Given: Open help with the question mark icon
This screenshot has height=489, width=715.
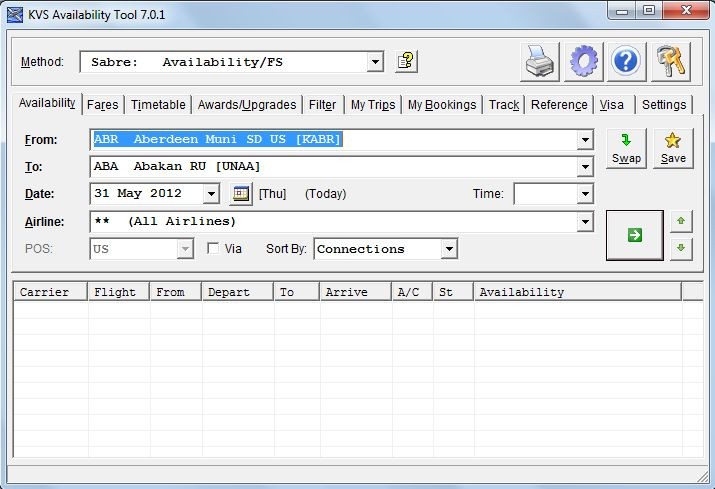Looking at the screenshot, I should click(x=626, y=62).
